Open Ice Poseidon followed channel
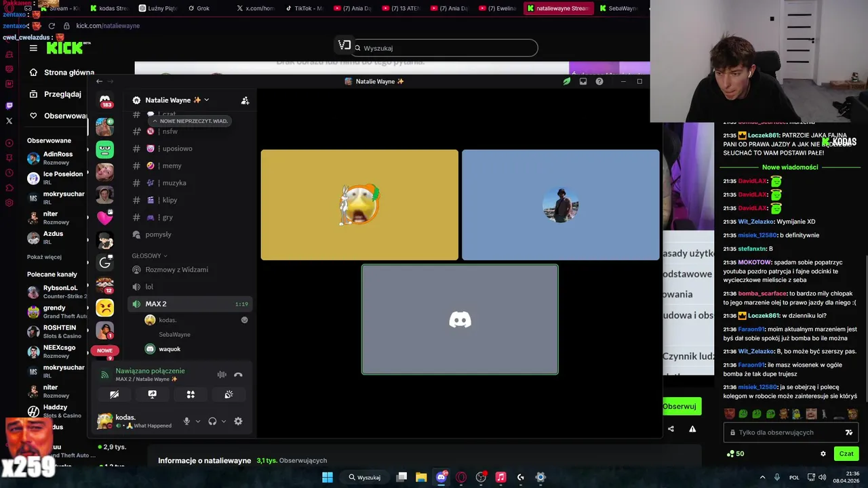This screenshot has width=868, height=488. point(56,178)
